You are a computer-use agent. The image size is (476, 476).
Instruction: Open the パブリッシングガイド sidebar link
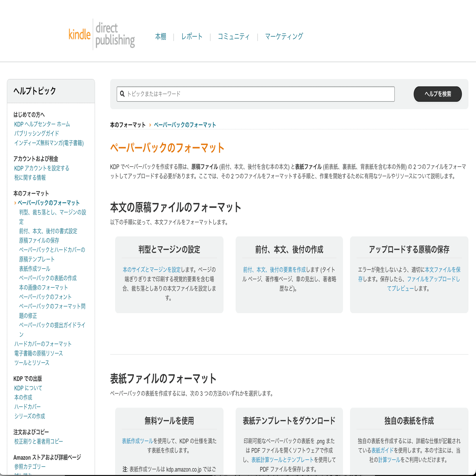(x=36, y=134)
